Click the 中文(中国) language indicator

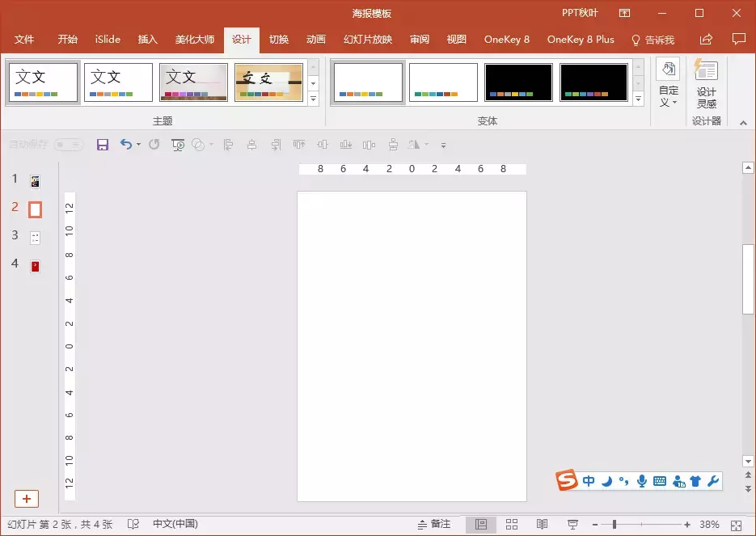(175, 524)
